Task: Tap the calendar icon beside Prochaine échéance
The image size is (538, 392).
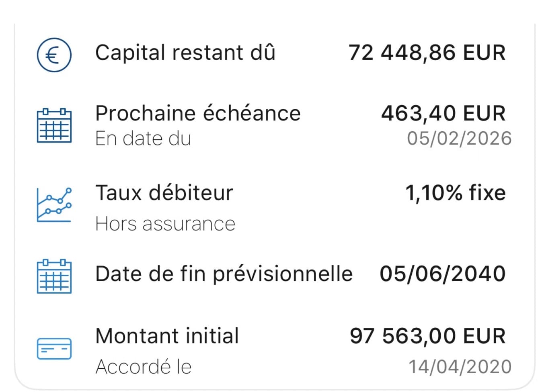Action: [x=54, y=125]
